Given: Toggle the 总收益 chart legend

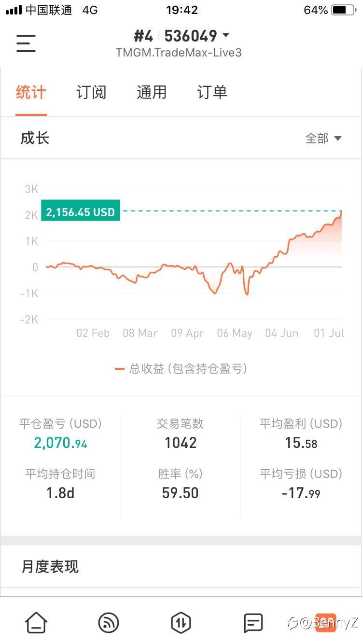Looking at the screenshot, I should tap(181, 369).
